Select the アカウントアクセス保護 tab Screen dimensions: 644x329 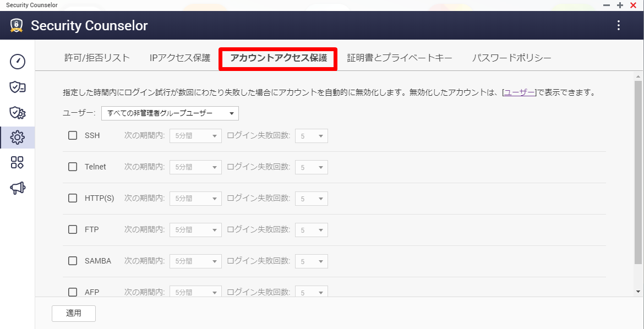(279, 58)
